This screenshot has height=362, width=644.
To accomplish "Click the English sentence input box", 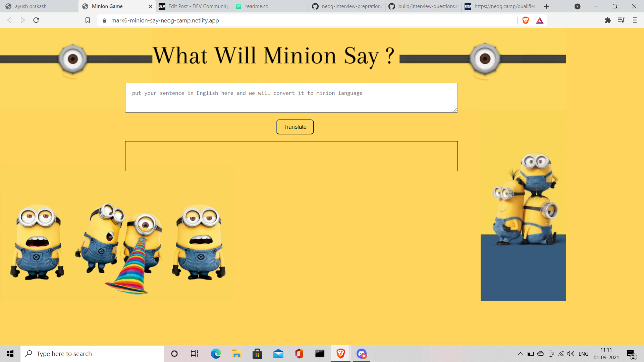I will coord(291,98).
